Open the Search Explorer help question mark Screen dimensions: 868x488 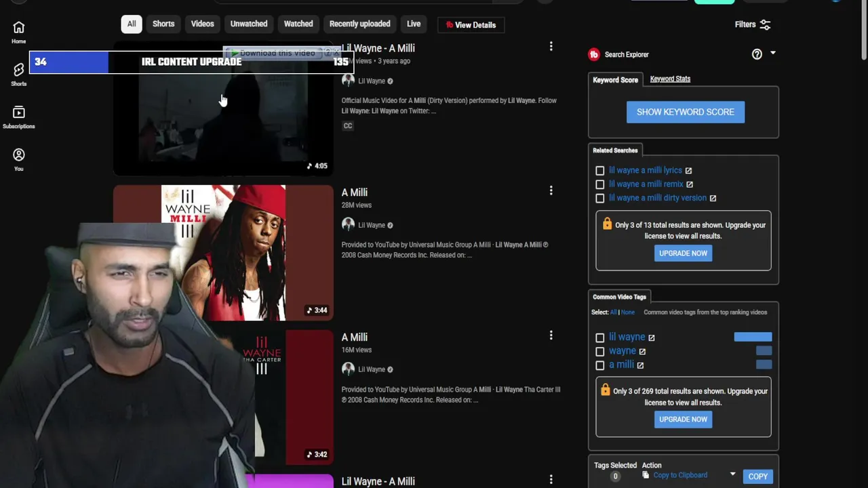coord(757,54)
